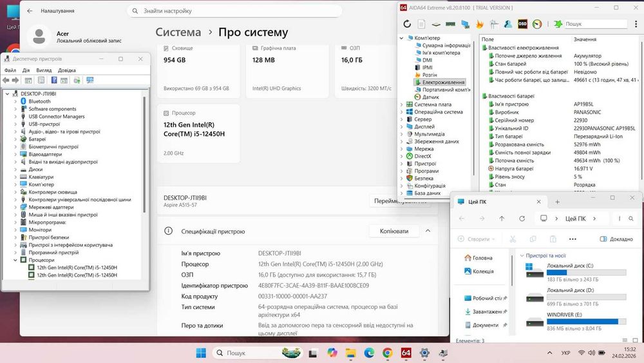
Task: Click the File Explorer Up arrow
Action: pyautogui.click(x=502, y=219)
